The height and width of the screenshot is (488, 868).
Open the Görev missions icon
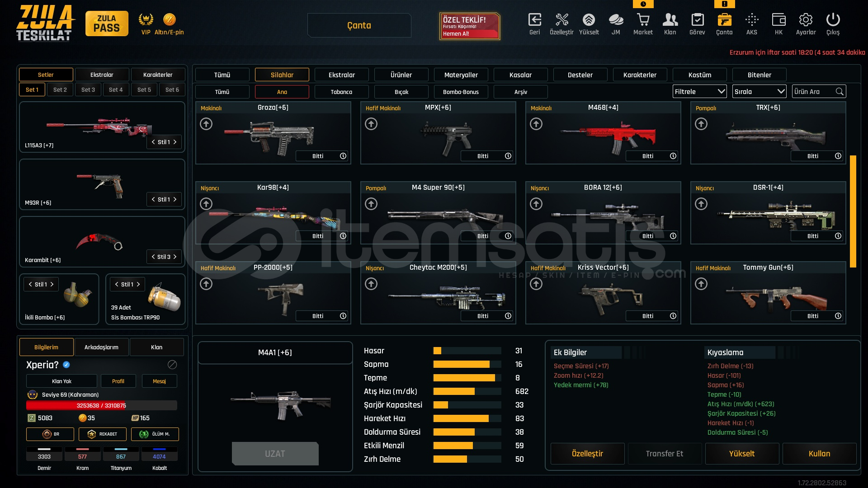[x=697, y=20]
